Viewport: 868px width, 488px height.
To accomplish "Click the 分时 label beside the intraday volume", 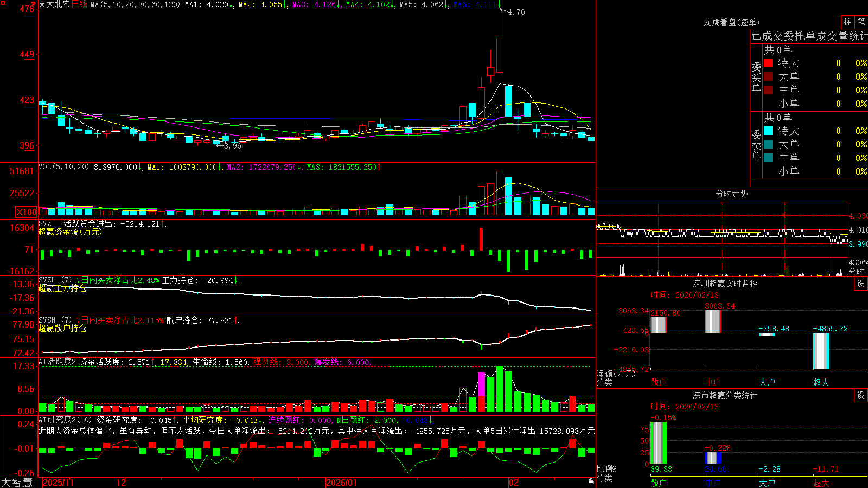I will tap(857, 272).
